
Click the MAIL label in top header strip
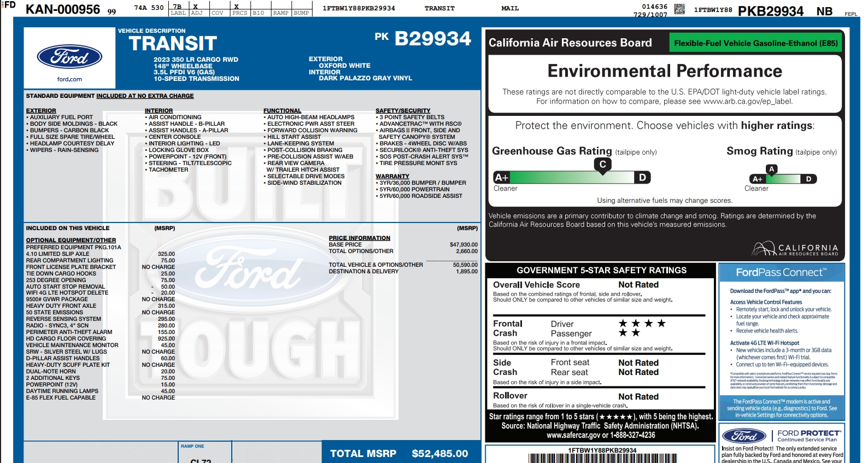[510, 8]
